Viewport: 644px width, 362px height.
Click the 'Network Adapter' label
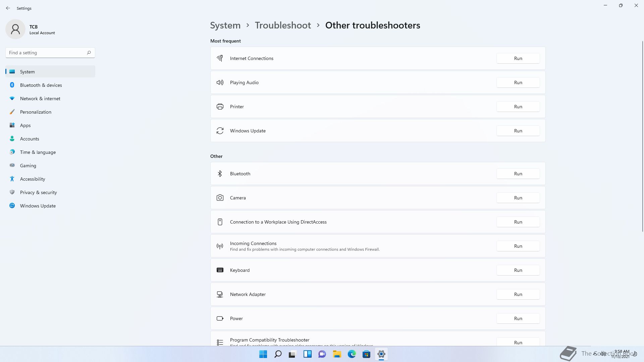[248, 294]
